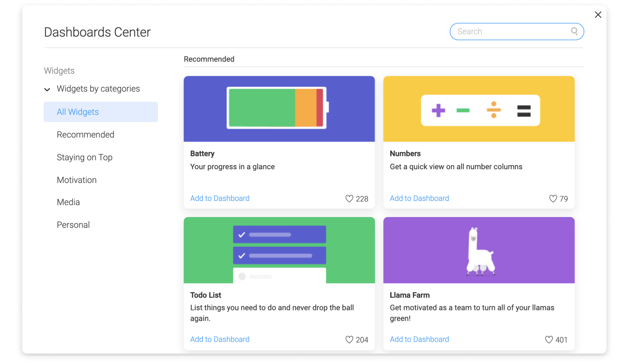Click 'Get a quick view on all number columns'
Screen dimensions: 629x364
click(456, 167)
